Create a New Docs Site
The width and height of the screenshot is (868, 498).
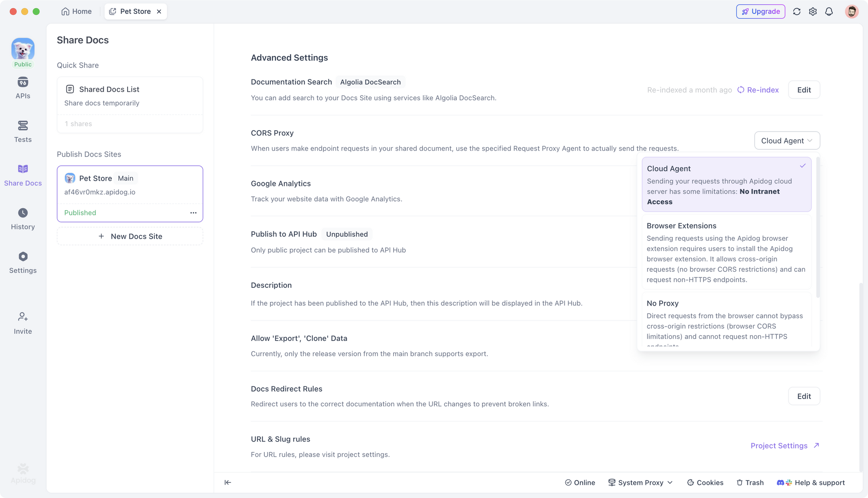[130, 236]
